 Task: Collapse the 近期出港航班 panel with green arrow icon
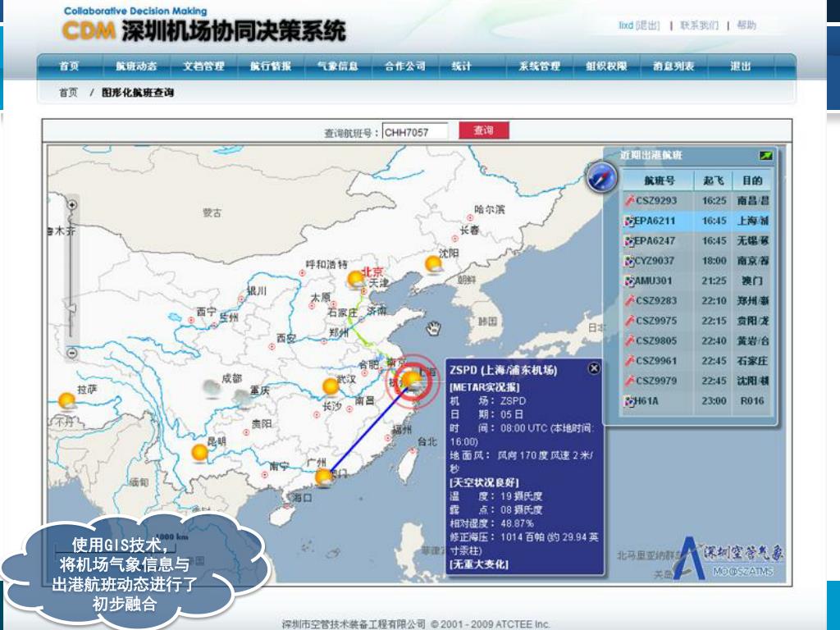765,155
